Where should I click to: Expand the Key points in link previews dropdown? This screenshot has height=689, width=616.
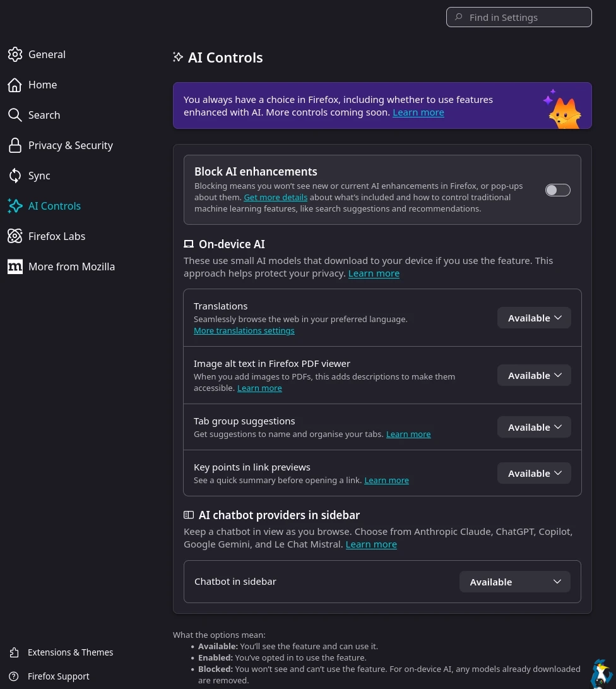[534, 473]
